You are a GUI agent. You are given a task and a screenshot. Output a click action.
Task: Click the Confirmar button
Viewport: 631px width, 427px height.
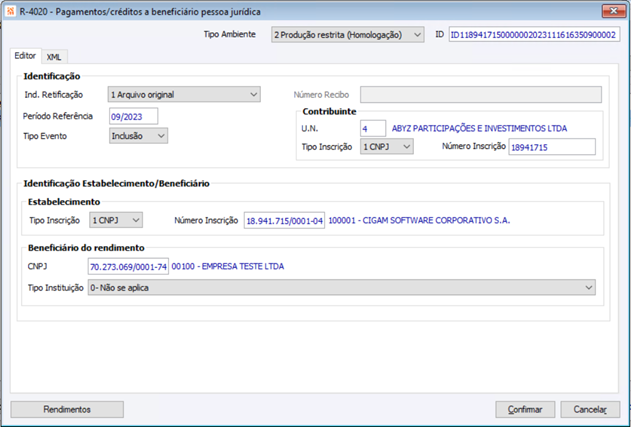tap(525, 409)
